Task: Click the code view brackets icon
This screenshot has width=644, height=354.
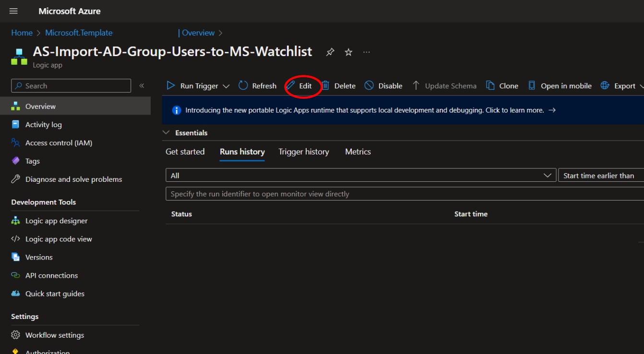Action: [x=16, y=239]
